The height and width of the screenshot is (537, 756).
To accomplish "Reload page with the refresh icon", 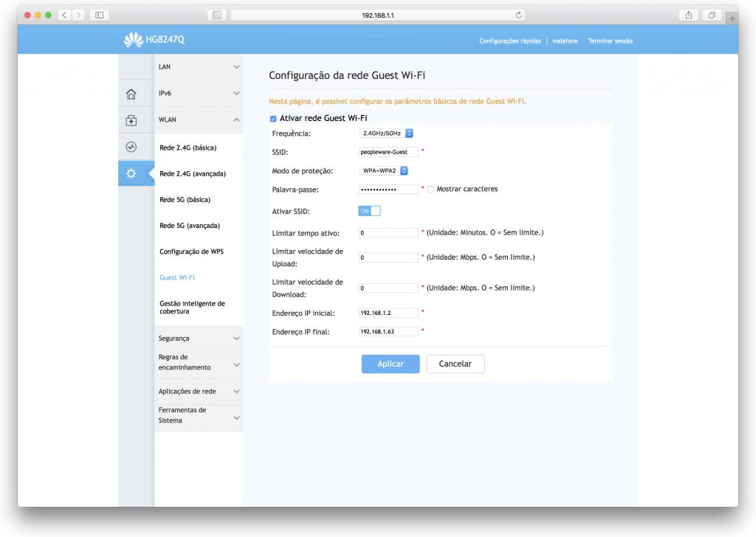I will 519,15.
